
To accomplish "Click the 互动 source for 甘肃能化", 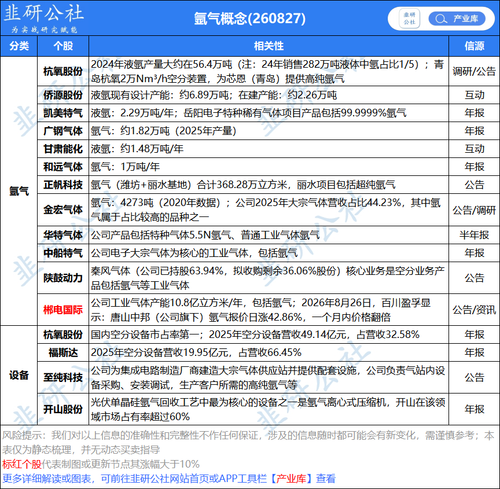I will [x=474, y=149].
